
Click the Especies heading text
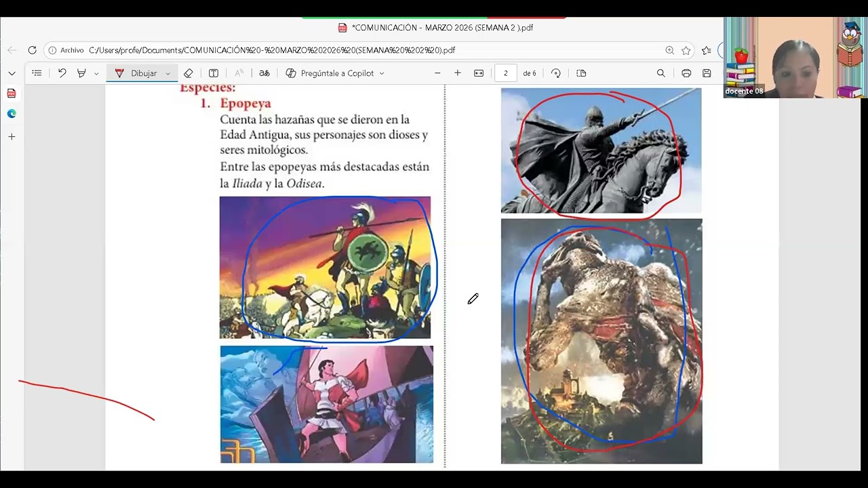tap(208, 87)
